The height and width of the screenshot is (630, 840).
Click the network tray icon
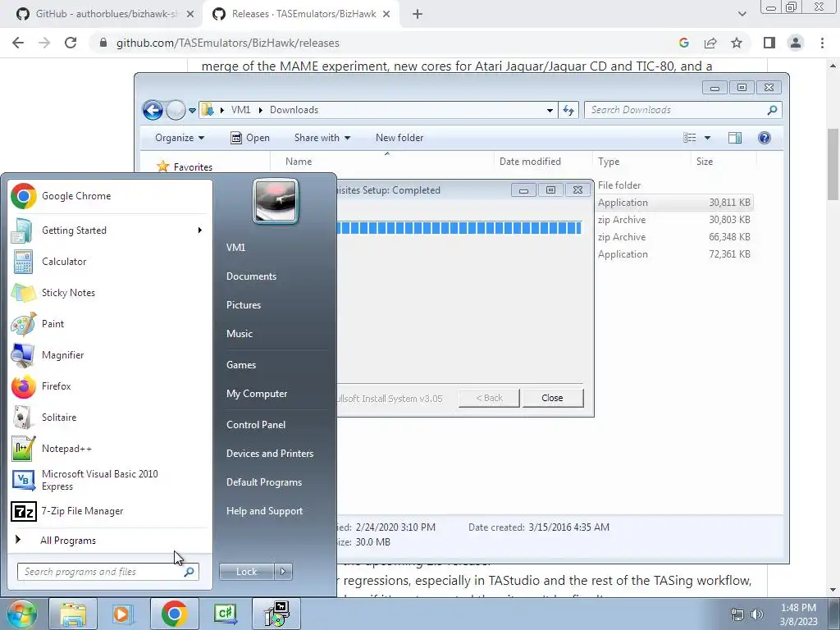[x=737, y=614]
